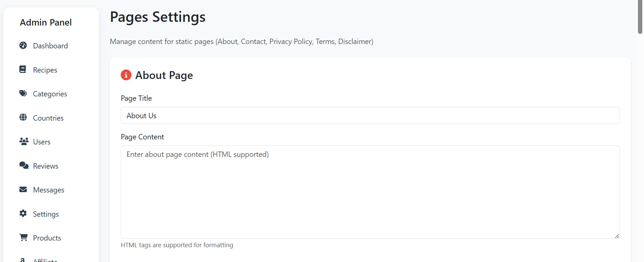
Task: Click the Users group icon
Action: pos(24,141)
